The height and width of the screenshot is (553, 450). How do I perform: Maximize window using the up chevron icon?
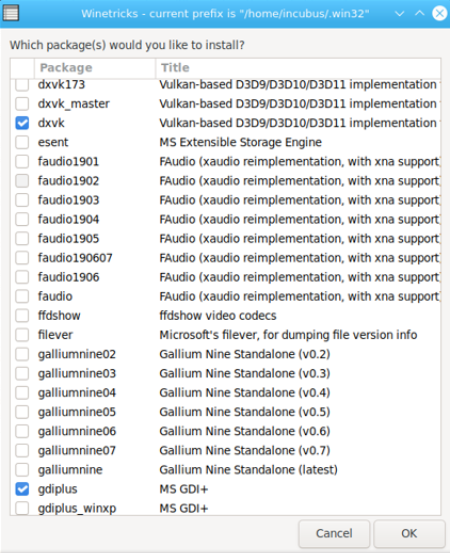pos(420,13)
